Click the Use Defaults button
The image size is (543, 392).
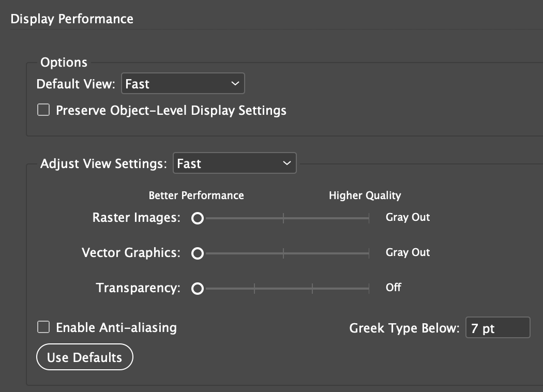pos(84,357)
